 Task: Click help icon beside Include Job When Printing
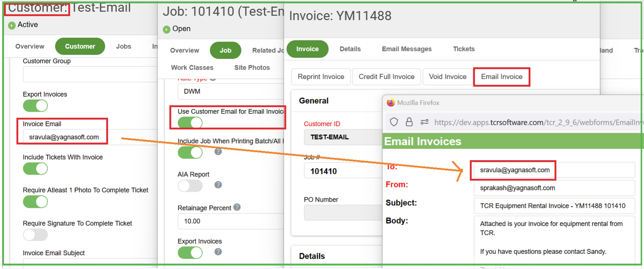(218, 152)
